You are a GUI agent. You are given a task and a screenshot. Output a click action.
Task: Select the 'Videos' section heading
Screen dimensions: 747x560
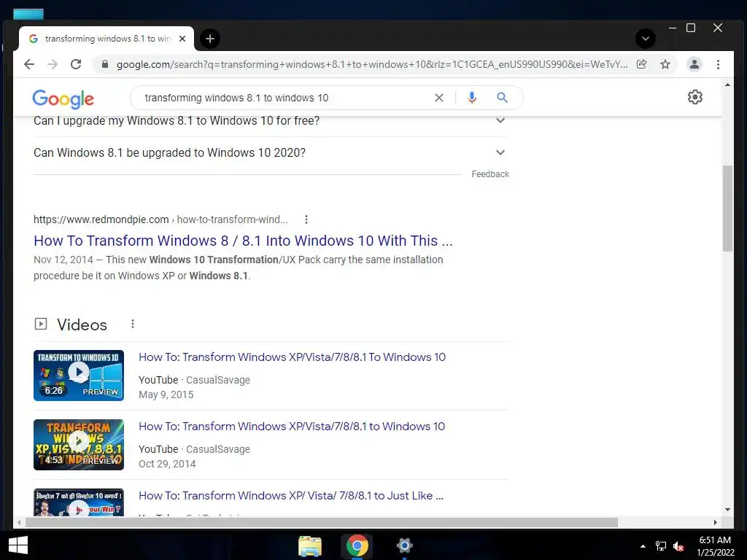(x=82, y=324)
